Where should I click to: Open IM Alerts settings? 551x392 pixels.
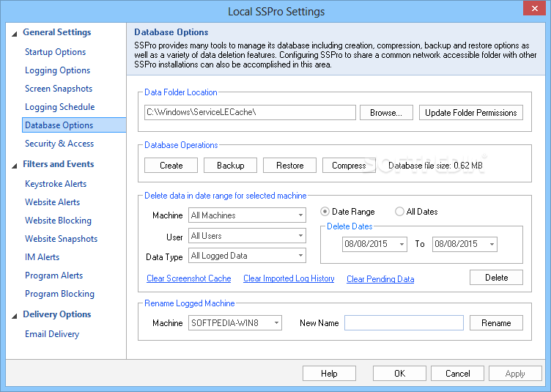[42, 256]
